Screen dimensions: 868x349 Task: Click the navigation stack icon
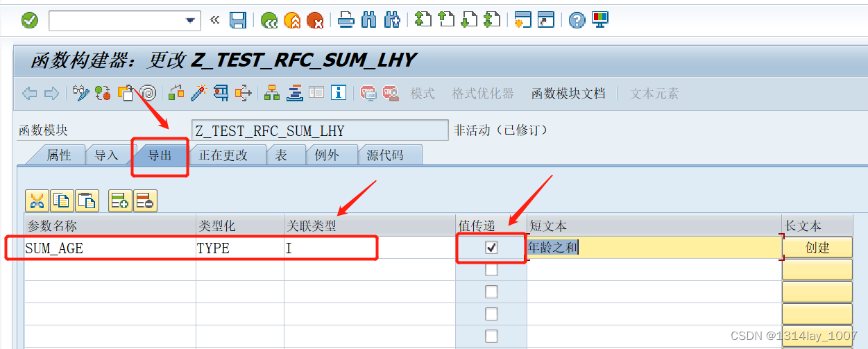tap(295, 93)
